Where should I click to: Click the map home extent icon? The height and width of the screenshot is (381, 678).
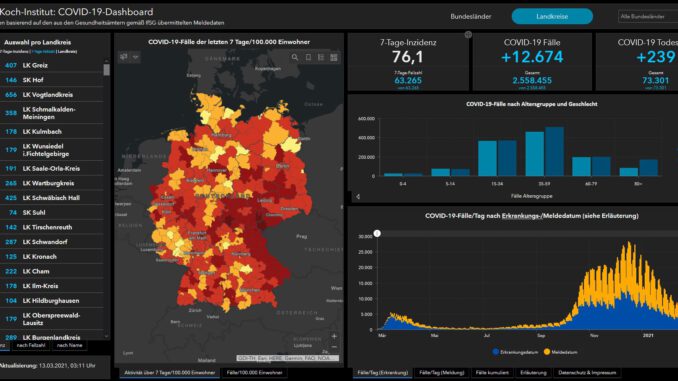(124, 57)
